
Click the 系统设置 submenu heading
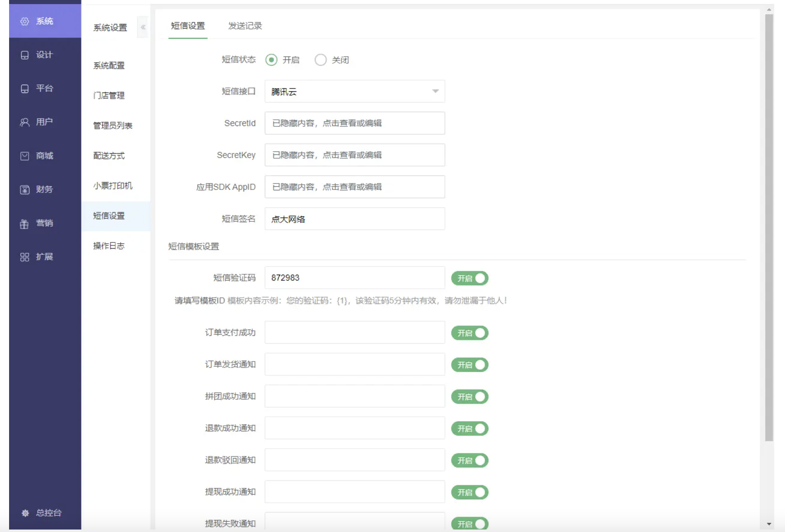tap(110, 28)
